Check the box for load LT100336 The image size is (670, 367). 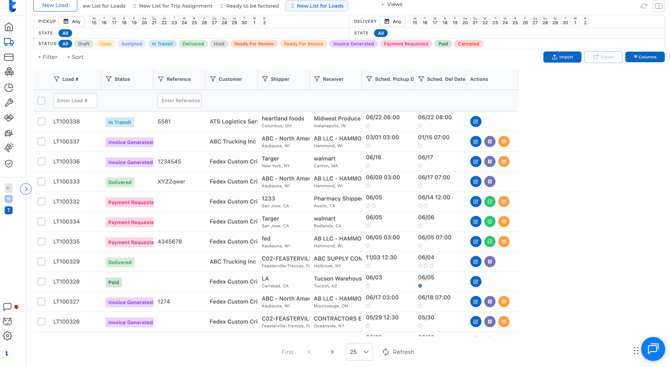(41, 161)
